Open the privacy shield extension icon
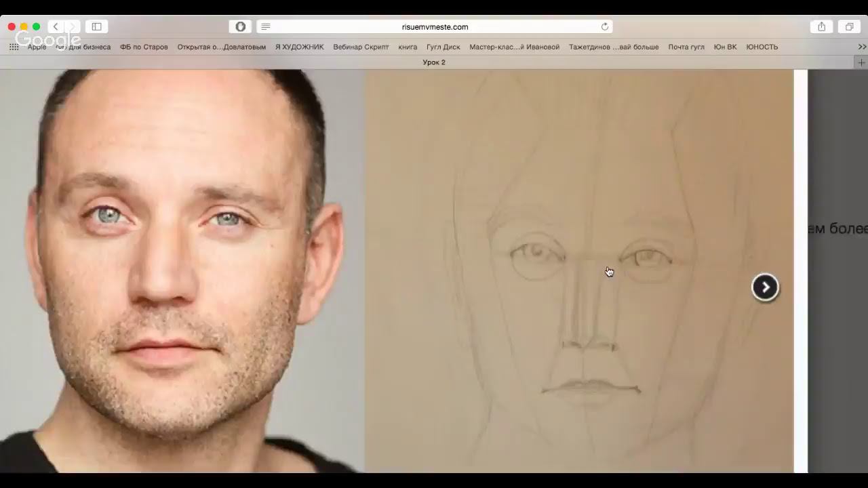868x488 pixels. (241, 26)
